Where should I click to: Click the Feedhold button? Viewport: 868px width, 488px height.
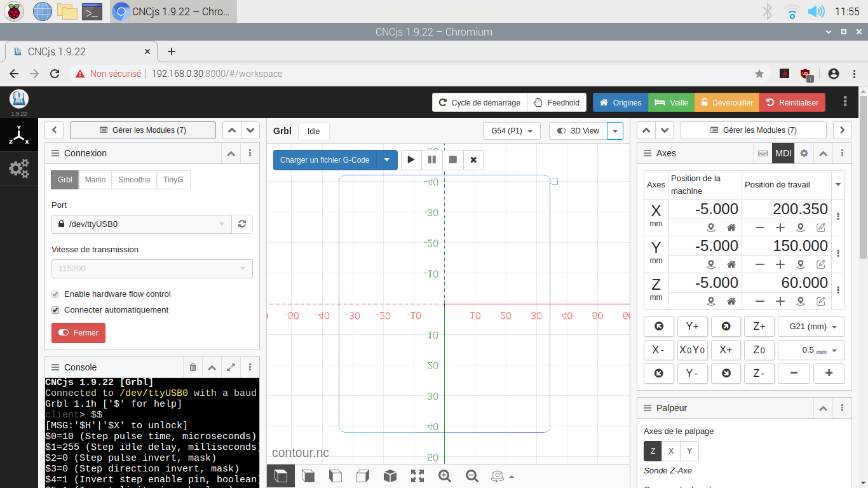point(557,102)
